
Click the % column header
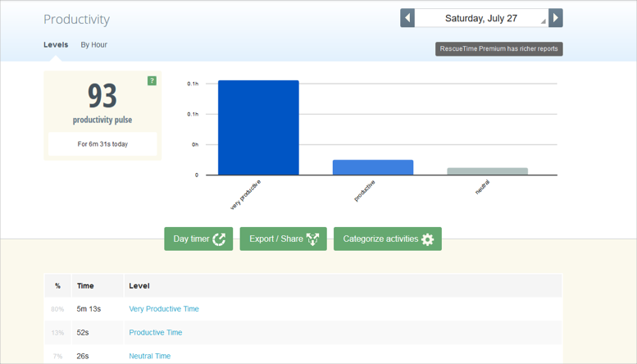[x=57, y=286]
